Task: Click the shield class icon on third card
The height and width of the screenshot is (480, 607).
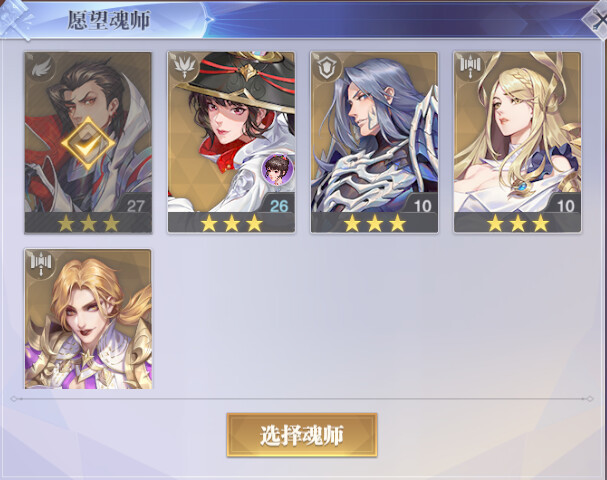Action: point(327,67)
